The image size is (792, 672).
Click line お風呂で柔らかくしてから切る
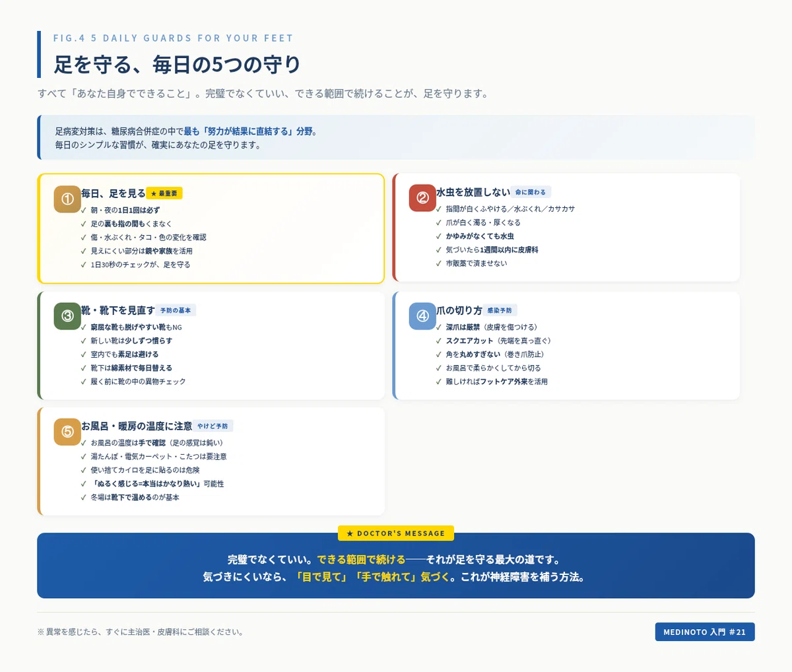tap(493, 368)
